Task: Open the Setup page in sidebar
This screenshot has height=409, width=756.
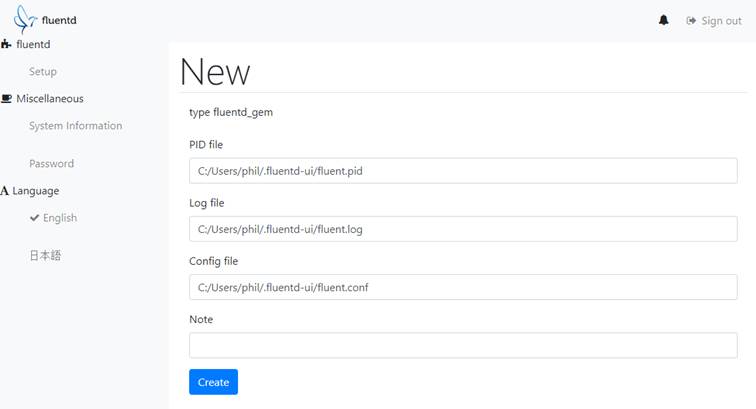Action: coord(43,72)
